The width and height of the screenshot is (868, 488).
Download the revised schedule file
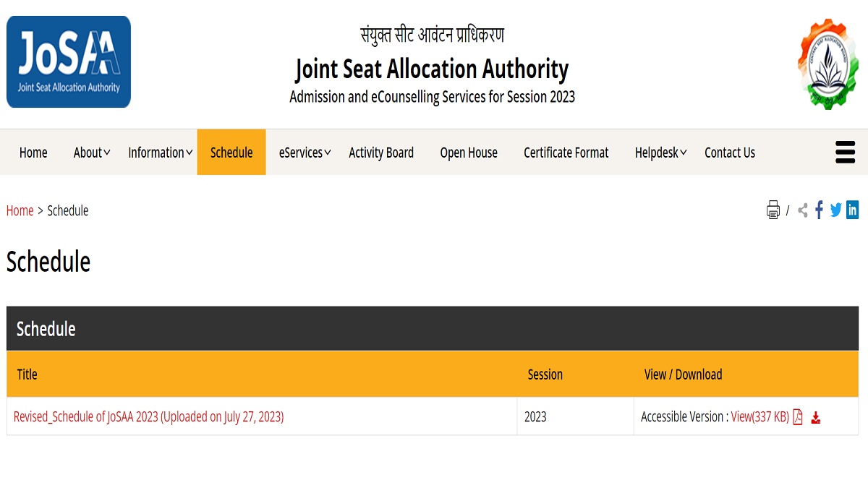pyautogui.click(x=816, y=418)
